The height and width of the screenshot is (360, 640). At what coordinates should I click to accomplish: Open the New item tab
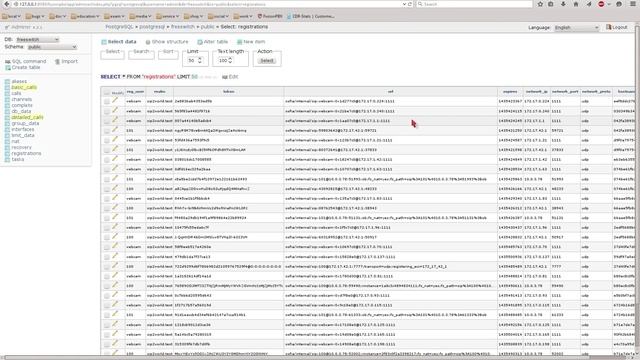click(251, 42)
